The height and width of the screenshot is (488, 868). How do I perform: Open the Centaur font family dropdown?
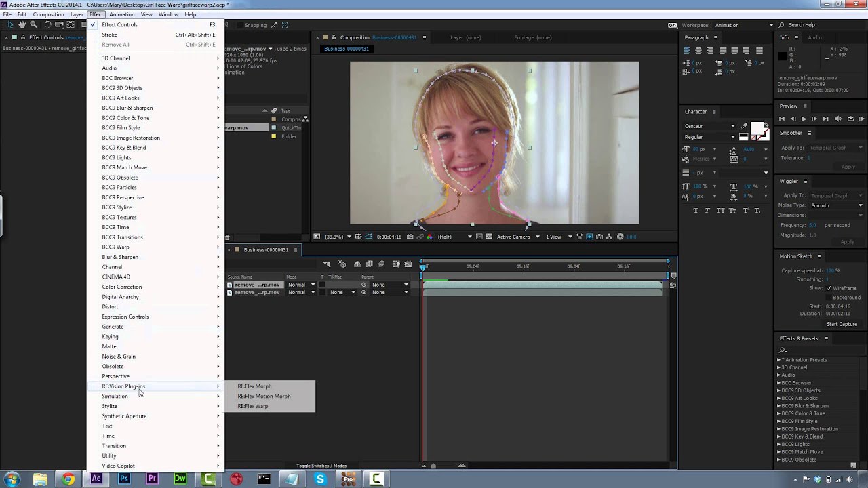[709, 126]
